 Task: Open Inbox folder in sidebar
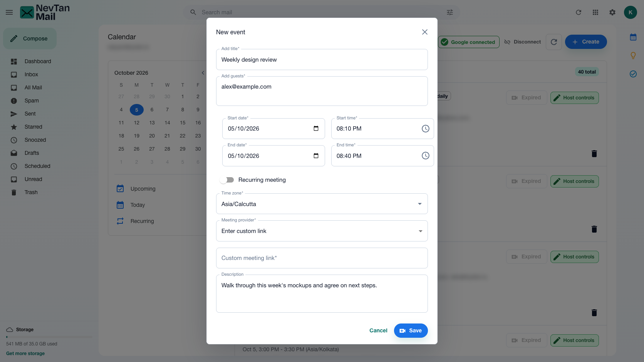(31, 74)
